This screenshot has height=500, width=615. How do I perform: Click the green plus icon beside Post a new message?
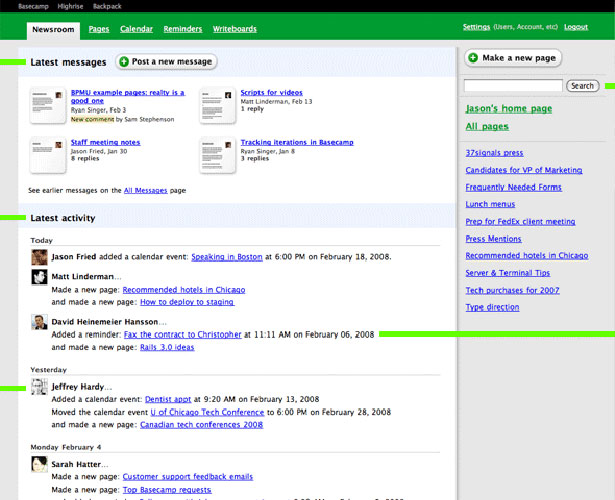[124, 62]
